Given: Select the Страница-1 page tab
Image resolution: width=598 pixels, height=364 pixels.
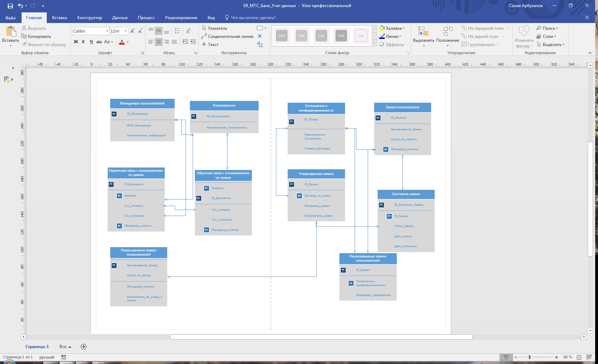Looking at the screenshot, I should pyautogui.click(x=37, y=347).
